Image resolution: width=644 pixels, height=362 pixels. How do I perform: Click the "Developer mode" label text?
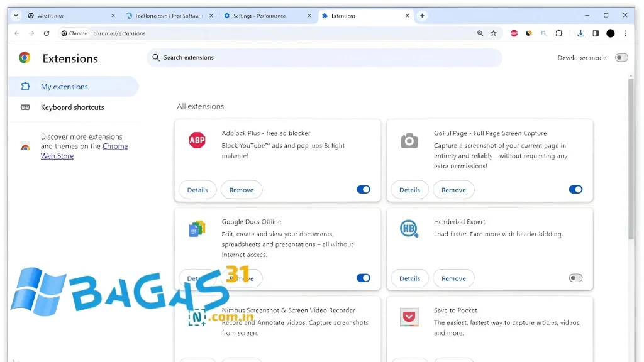tap(582, 58)
